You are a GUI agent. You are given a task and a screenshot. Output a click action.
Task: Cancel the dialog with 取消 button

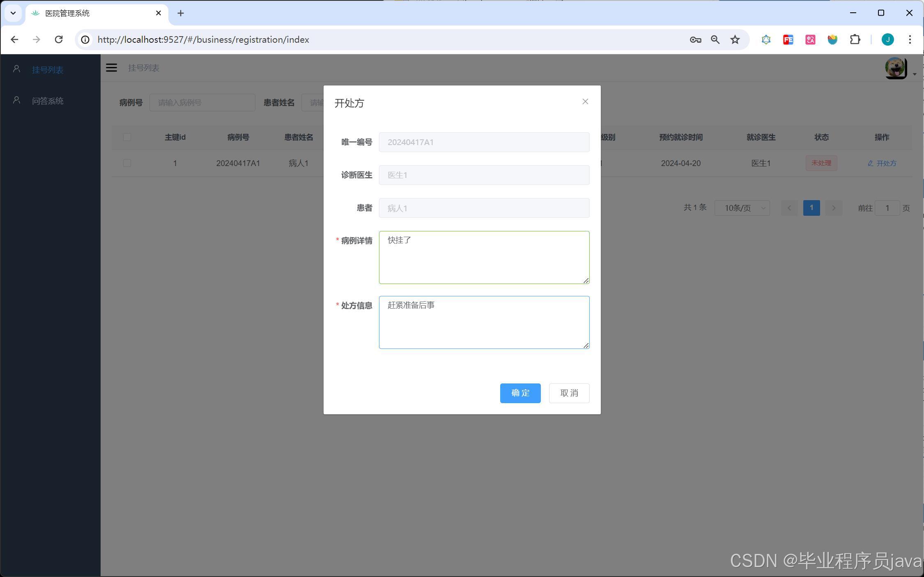point(569,393)
